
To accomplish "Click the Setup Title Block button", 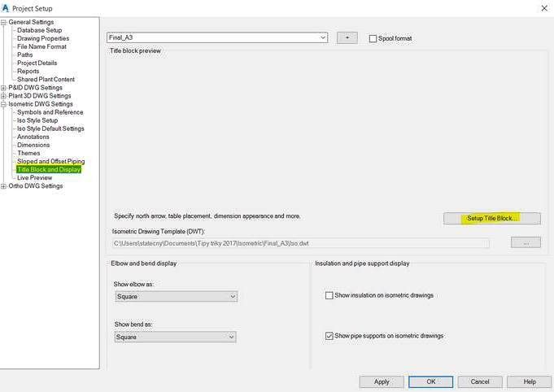I will 492,218.
